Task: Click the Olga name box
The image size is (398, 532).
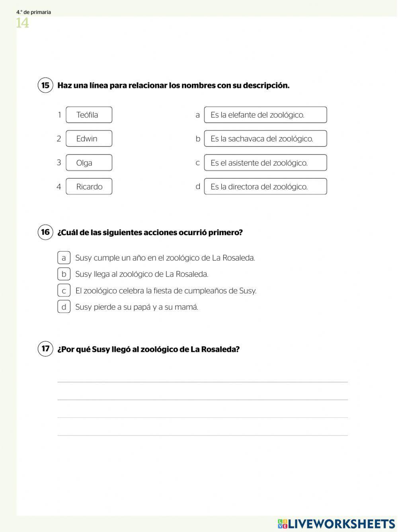Action: (x=89, y=163)
